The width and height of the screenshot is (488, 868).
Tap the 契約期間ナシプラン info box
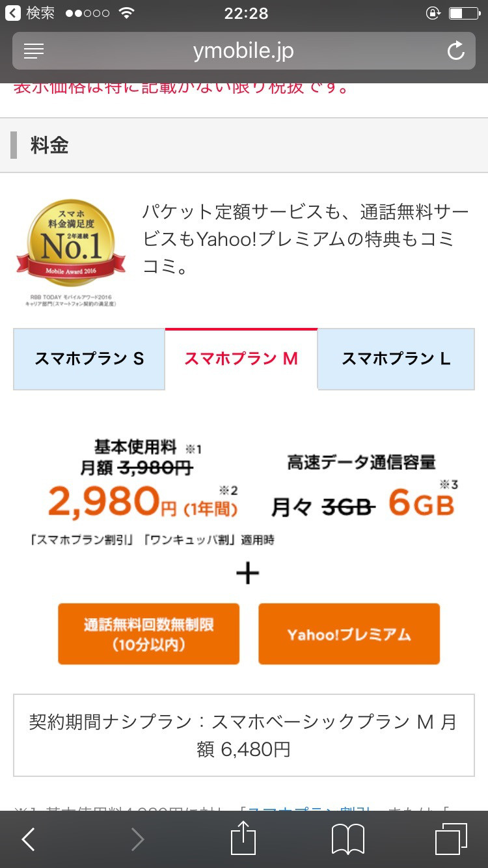[244, 735]
